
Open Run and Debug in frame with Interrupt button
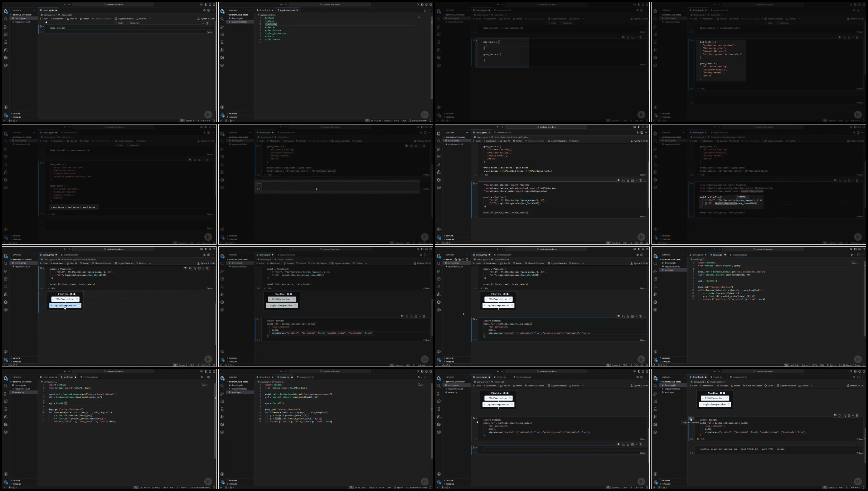[x=655, y=394]
